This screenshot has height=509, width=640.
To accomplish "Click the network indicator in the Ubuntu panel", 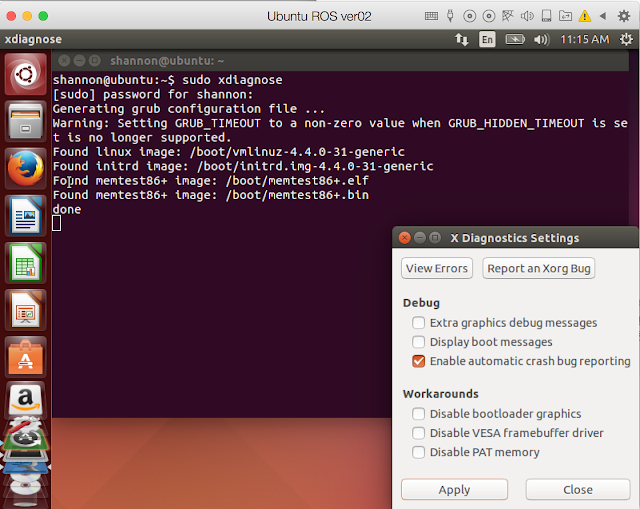I will 462,40.
